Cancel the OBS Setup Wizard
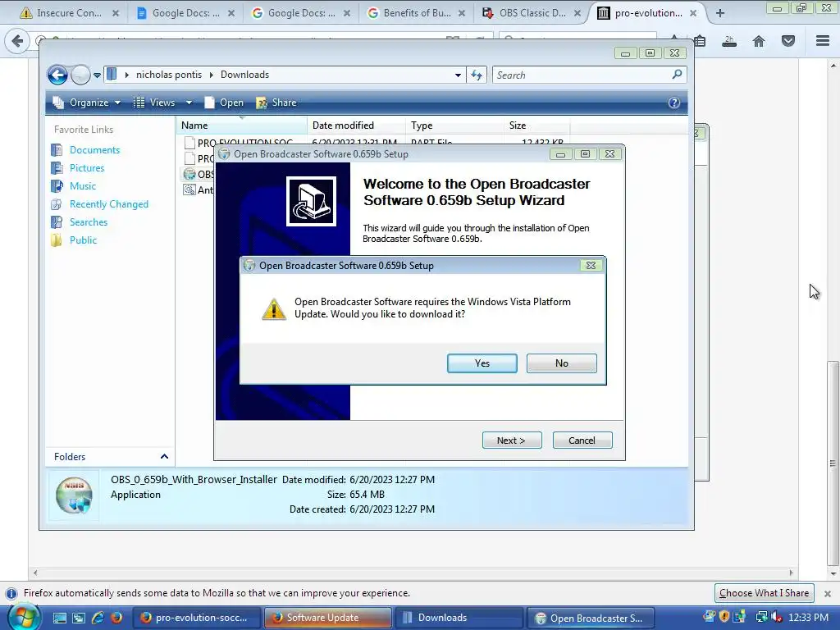Image resolution: width=840 pixels, height=630 pixels. tap(582, 441)
